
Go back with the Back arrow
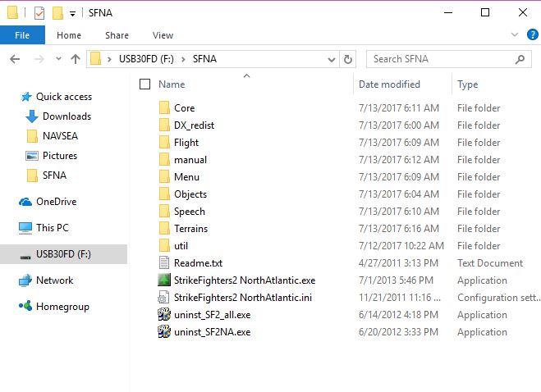[x=15, y=59]
